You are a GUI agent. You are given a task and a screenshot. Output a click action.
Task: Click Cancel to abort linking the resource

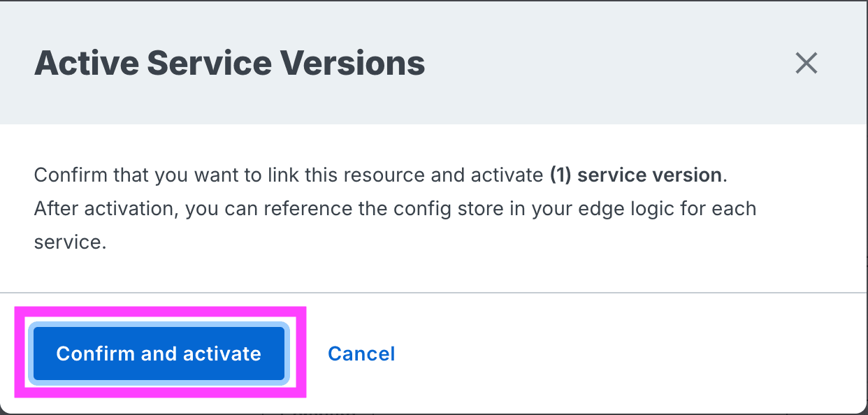click(361, 354)
